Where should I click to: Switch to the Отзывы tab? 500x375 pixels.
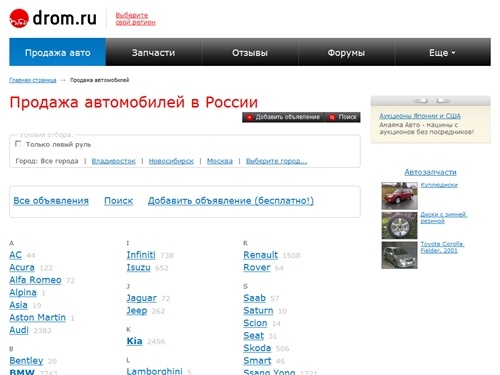pyautogui.click(x=250, y=52)
